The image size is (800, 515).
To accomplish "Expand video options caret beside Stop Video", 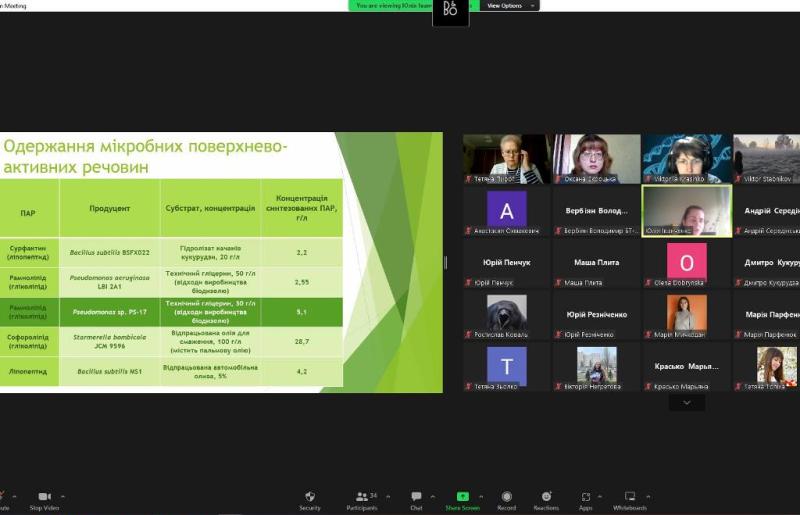I will click(x=63, y=496).
